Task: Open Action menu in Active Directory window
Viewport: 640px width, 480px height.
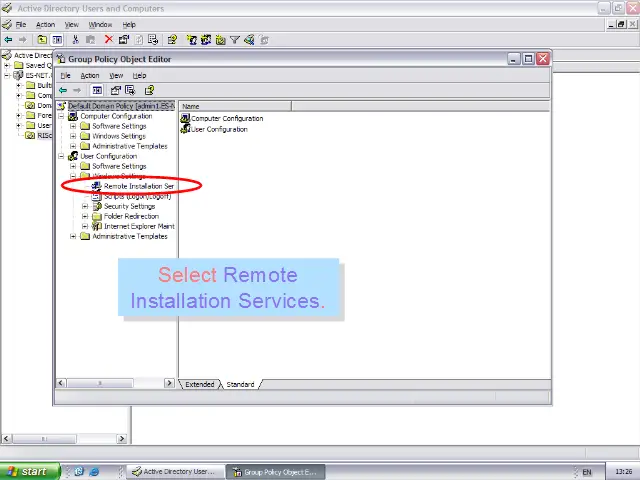Action: coord(45,25)
